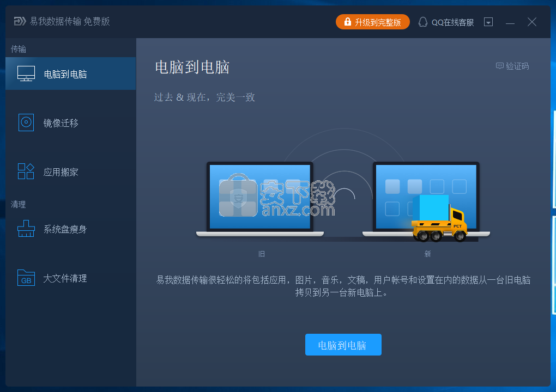
Task: Click the QQ bell icon in title bar
Action: click(422, 22)
